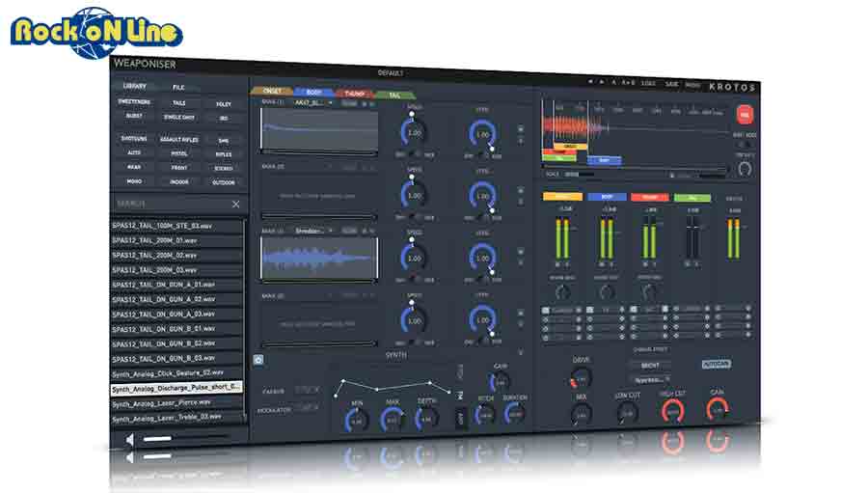Click the red HIGH CUT knob
Viewport: 868px width, 493px height.
click(672, 412)
